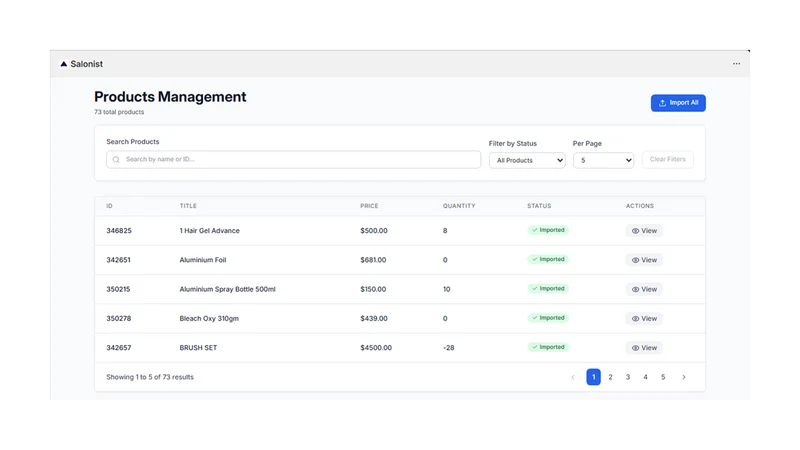Click Imported badge for Bleach Oxy 310gm
The image size is (800, 450).
(548, 318)
